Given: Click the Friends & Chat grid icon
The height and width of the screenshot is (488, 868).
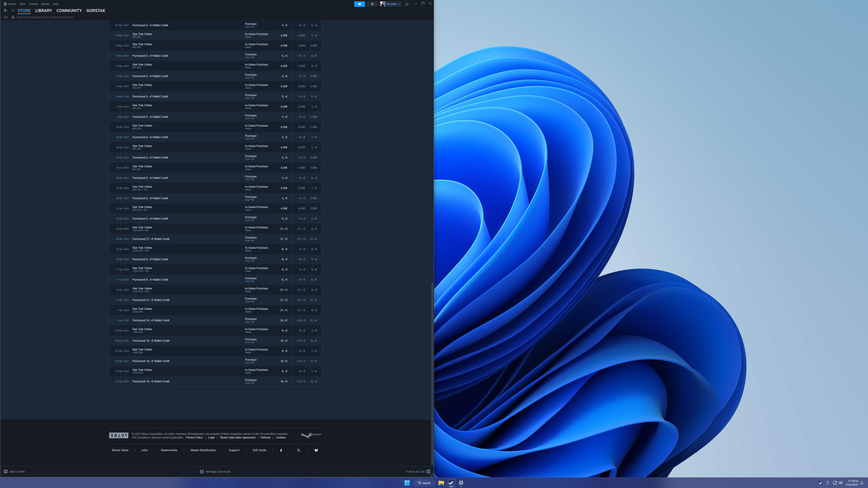Looking at the screenshot, I should pyautogui.click(x=428, y=472).
